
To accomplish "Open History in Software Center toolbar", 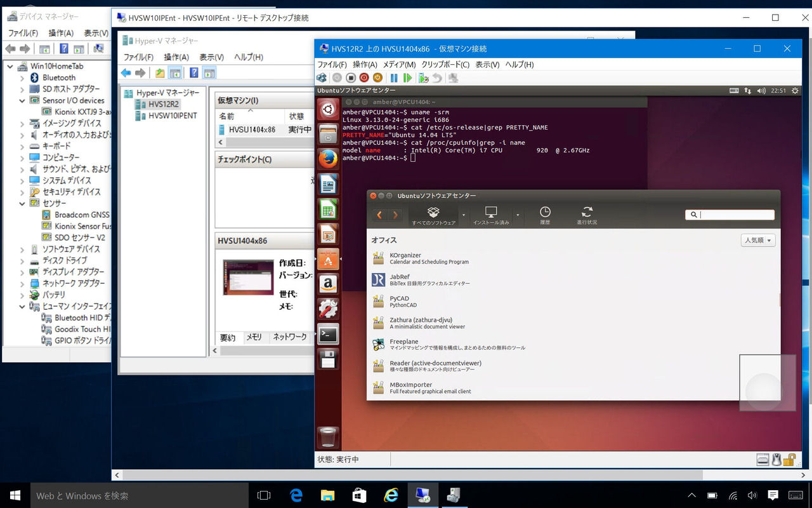I will pyautogui.click(x=545, y=215).
